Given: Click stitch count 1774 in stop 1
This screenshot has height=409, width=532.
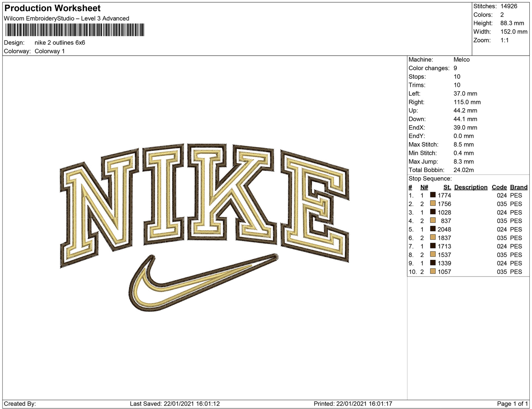Looking at the screenshot, I should 444,195.
